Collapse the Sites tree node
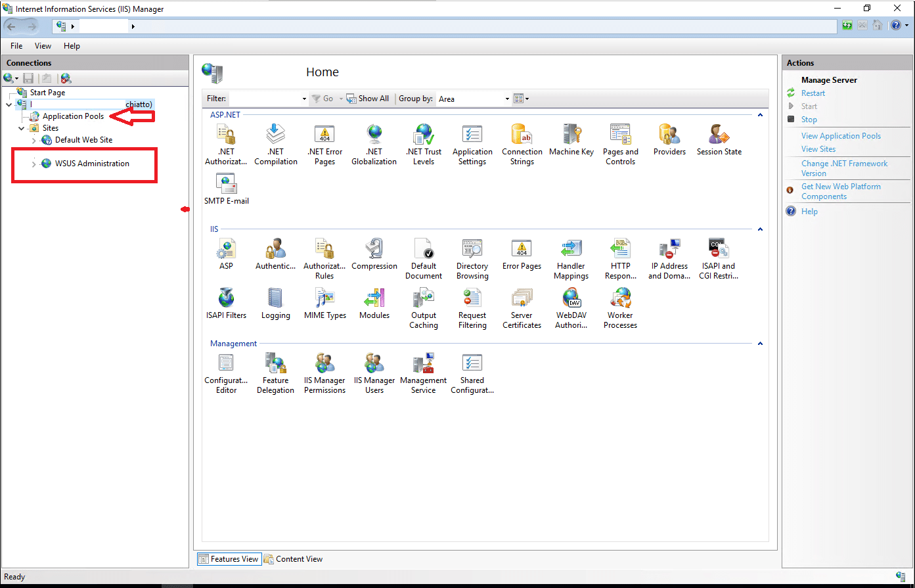This screenshot has height=588, width=915. point(21,128)
